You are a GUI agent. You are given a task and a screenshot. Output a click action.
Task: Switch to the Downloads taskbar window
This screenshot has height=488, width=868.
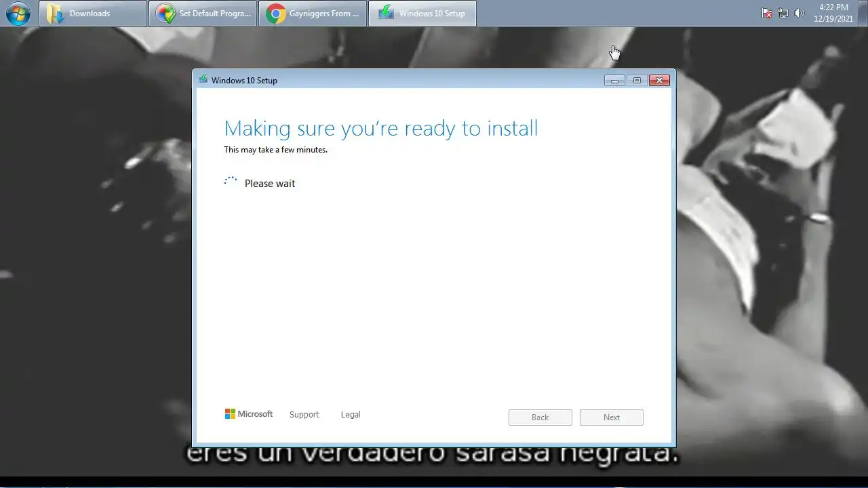pyautogui.click(x=93, y=14)
